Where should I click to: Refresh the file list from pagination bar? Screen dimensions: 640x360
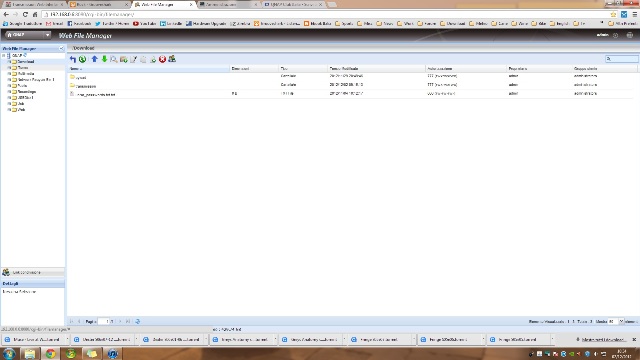(138, 322)
